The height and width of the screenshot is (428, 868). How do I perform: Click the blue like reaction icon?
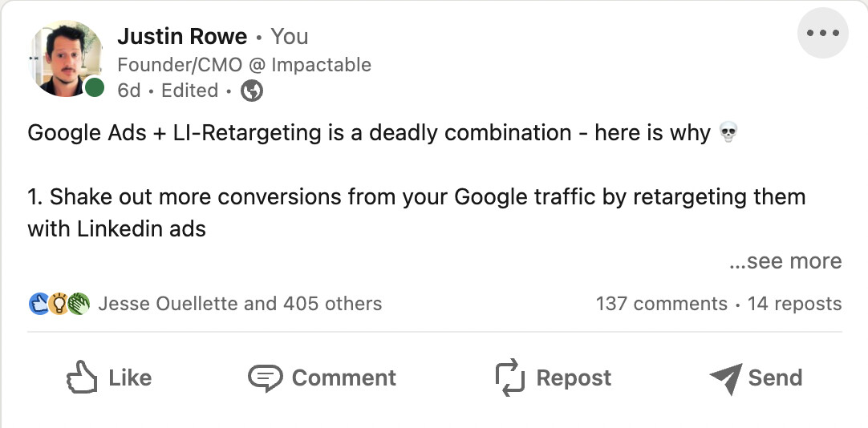[x=39, y=304]
